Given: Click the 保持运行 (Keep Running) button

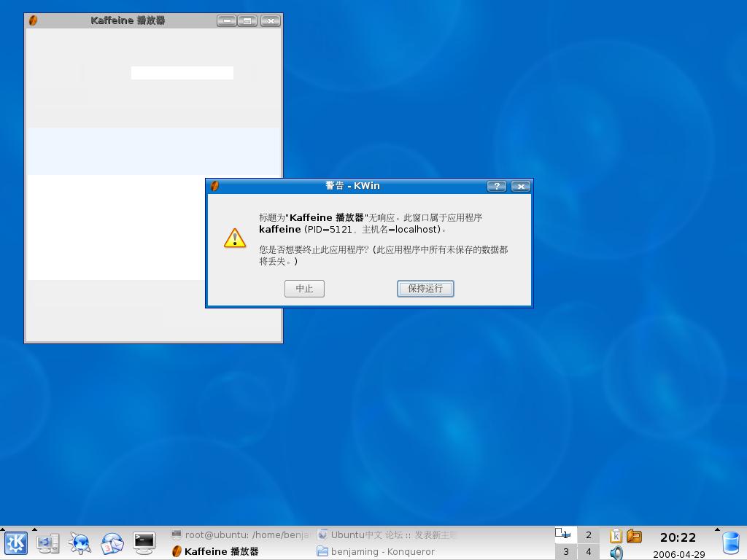Looking at the screenshot, I should (425, 289).
